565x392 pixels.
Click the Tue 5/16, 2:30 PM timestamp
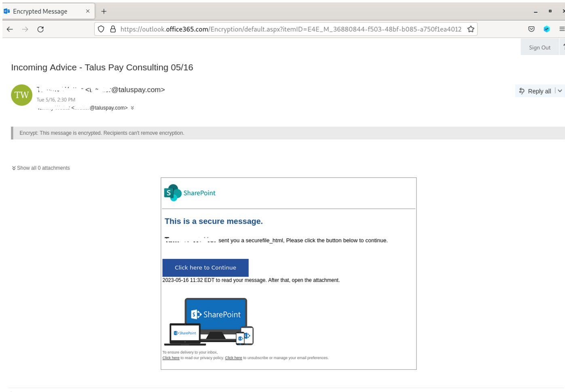pyautogui.click(x=56, y=100)
